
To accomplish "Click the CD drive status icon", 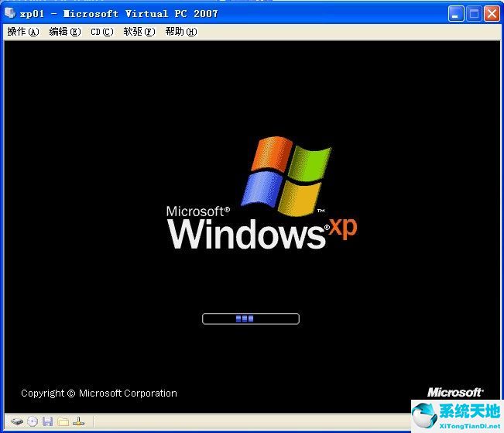I will click(33, 421).
